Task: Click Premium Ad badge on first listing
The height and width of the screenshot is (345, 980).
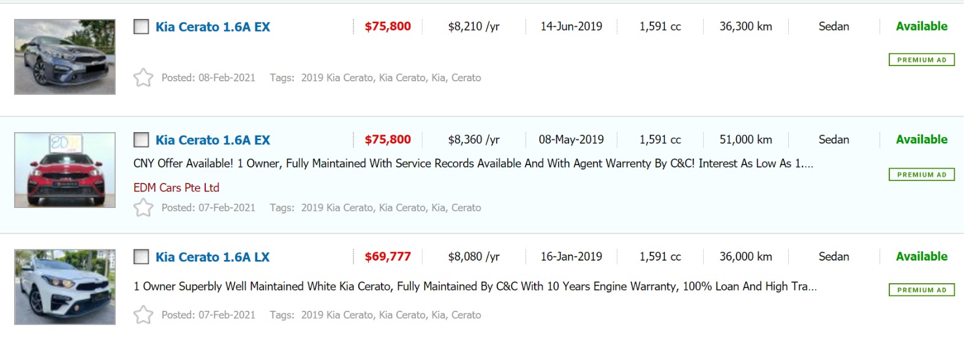Action: point(921,60)
